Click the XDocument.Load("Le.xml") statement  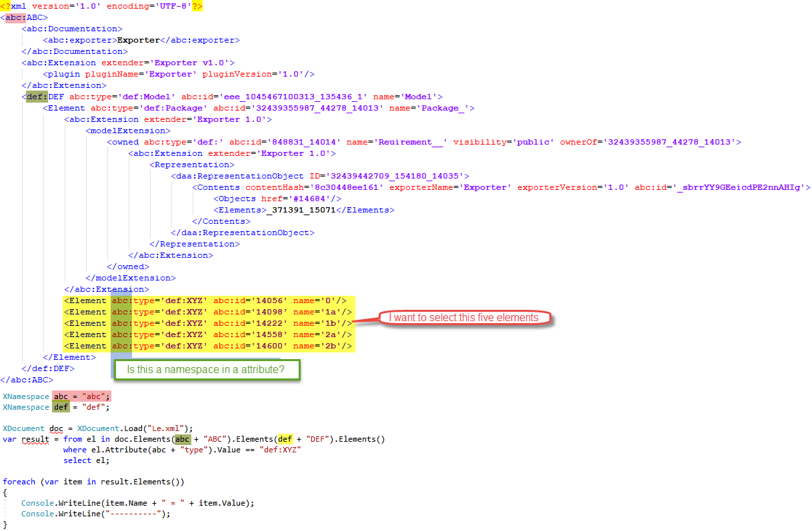click(x=98, y=428)
